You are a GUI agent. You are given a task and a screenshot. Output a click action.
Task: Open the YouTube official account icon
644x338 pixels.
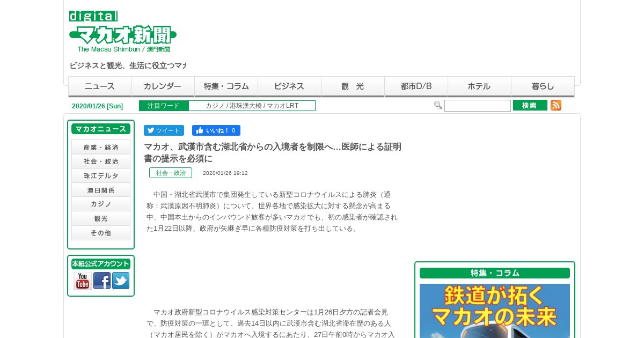click(x=83, y=281)
